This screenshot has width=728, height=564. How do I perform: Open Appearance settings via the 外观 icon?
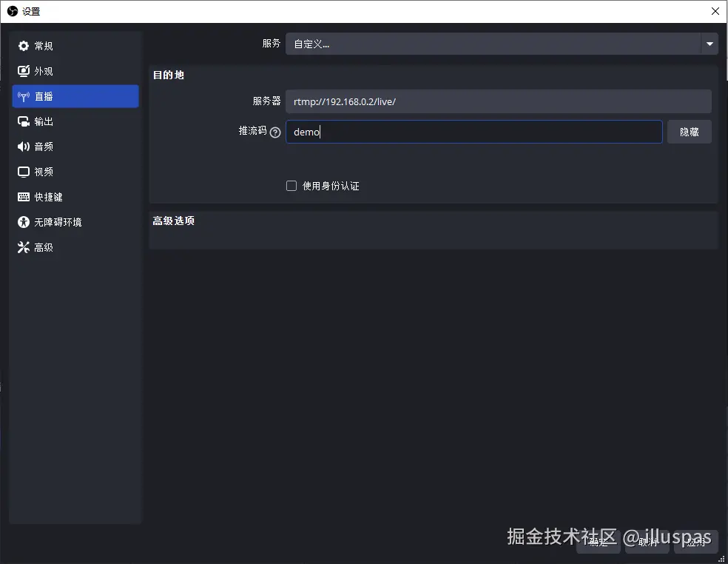pyautogui.click(x=23, y=71)
